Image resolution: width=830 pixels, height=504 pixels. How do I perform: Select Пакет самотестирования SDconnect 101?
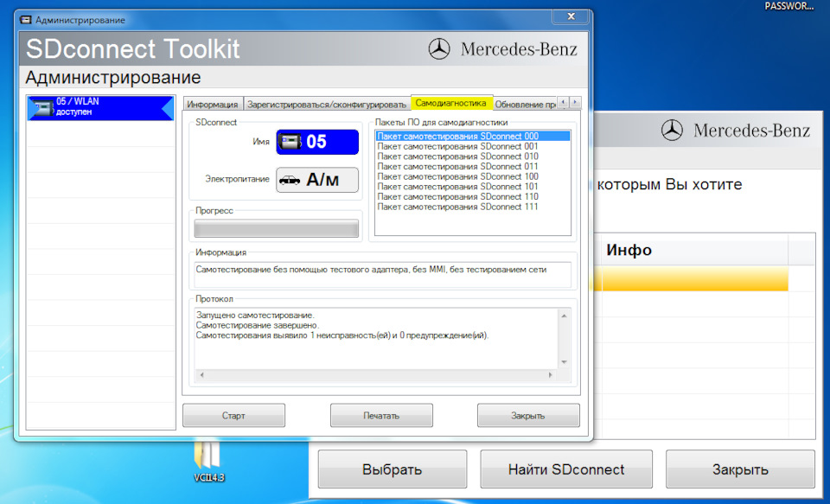click(473, 187)
